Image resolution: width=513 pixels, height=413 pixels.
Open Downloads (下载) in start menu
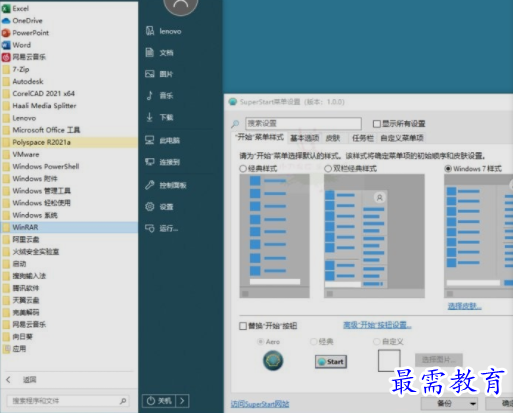tap(166, 117)
